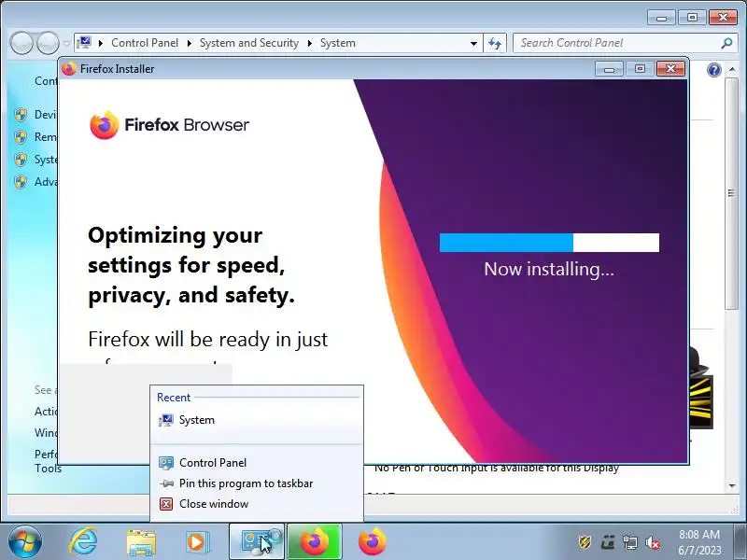
Task: Choose Control Panel in the jump list
Action: (257, 462)
